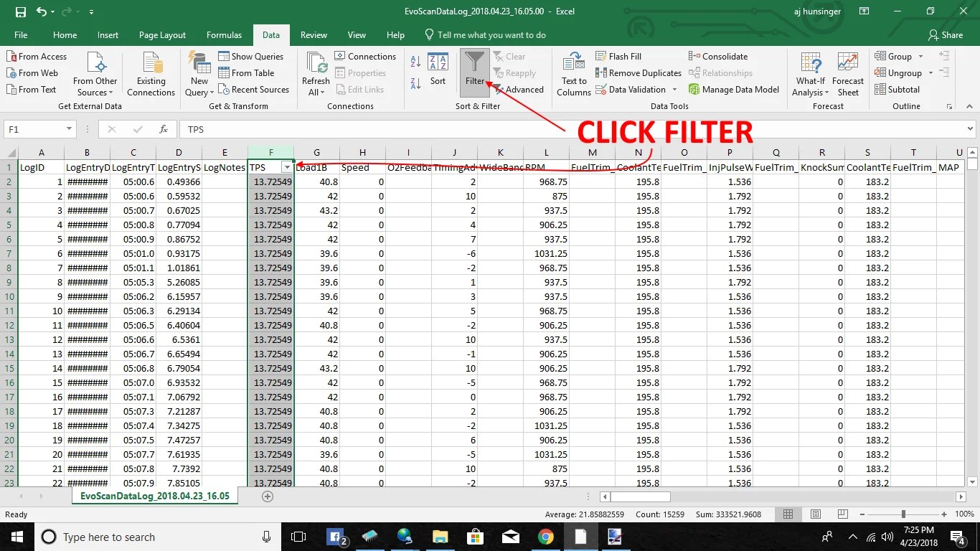Click the Data Validation button

[x=631, y=90]
